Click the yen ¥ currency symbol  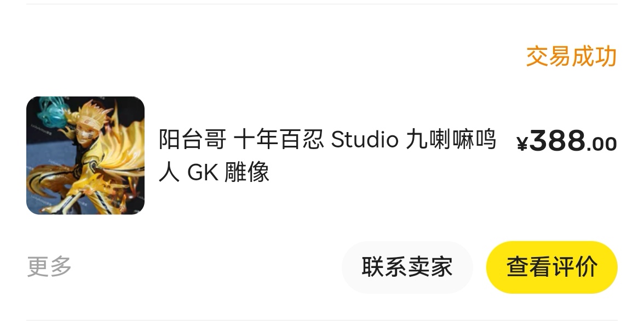(x=522, y=144)
